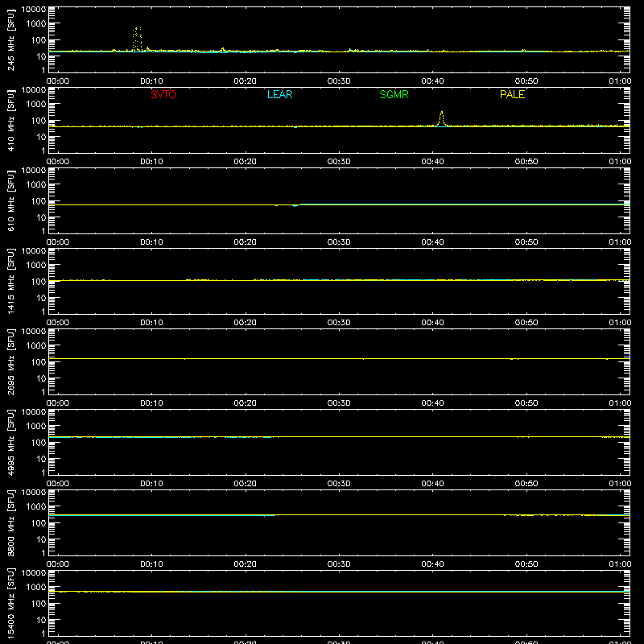Click the yellow PALE station label
The image size is (644, 644).
[x=512, y=94]
